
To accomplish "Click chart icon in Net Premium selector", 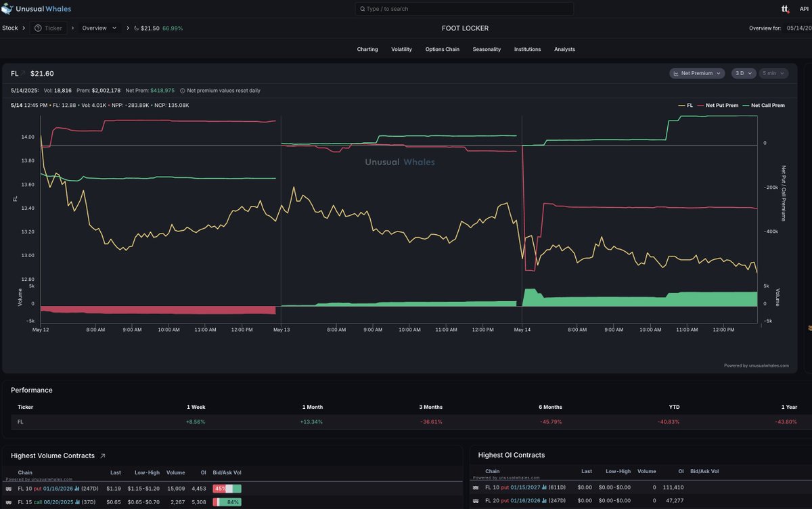I will click(676, 73).
